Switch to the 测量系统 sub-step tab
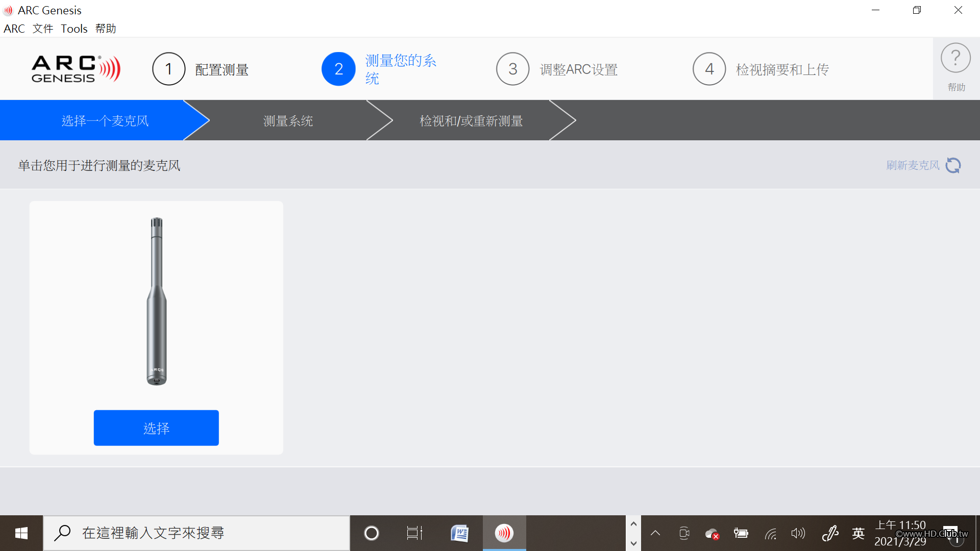Image resolution: width=980 pixels, height=551 pixels. tap(288, 121)
